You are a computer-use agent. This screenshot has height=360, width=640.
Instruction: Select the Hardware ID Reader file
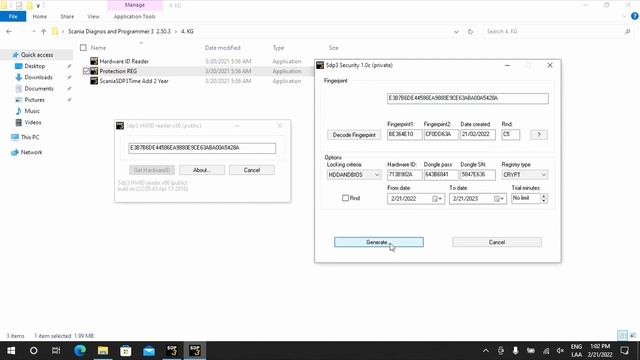tap(124, 61)
